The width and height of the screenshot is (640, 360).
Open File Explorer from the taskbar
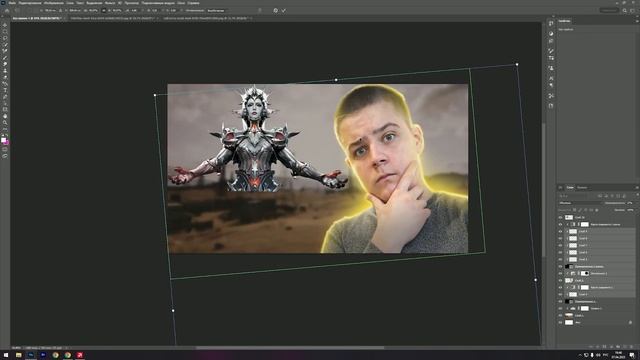pyautogui.click(x=18, y=355)
